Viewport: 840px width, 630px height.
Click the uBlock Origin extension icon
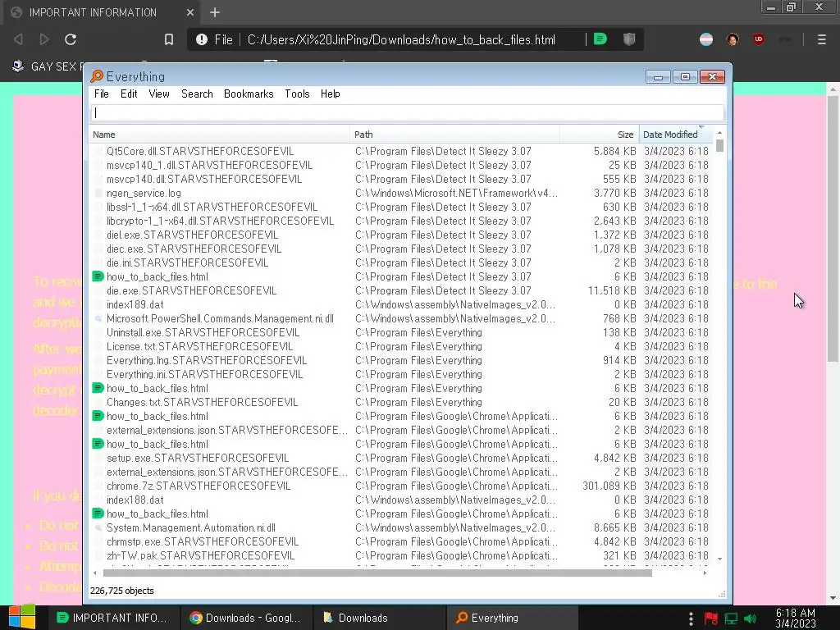(x=759, y=39)
